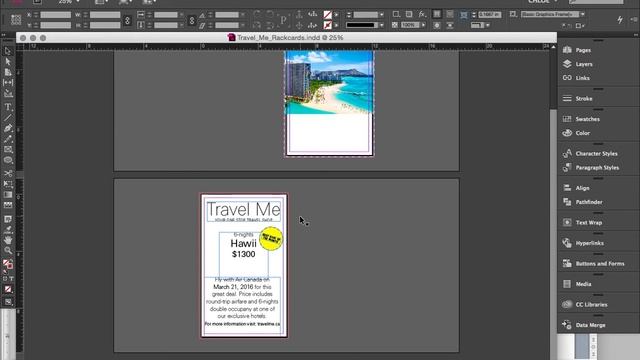The image size is (640, 360).
Task: Open the opacity 100% dropdown arrow
Action: [x=423, y=25]
